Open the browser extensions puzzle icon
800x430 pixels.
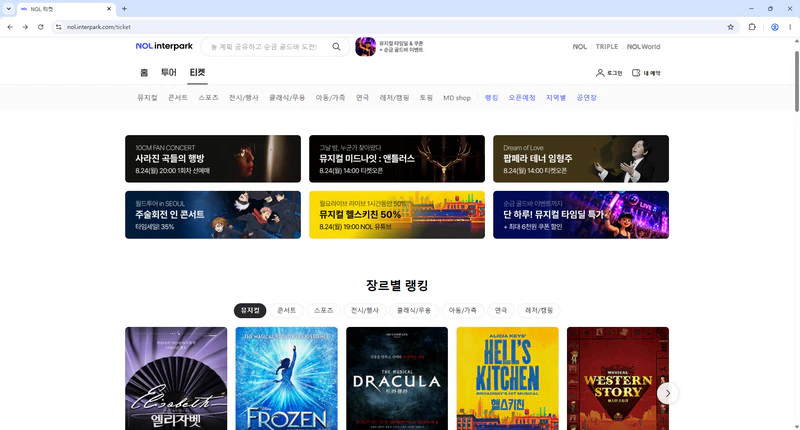[752, 27]
